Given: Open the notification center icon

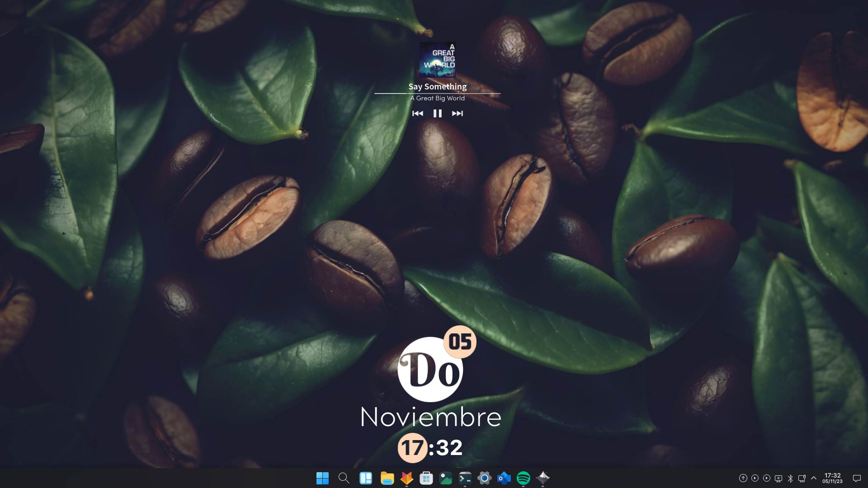Looking at the screenshot, I should pyautogui.click(x=857, y=478).
